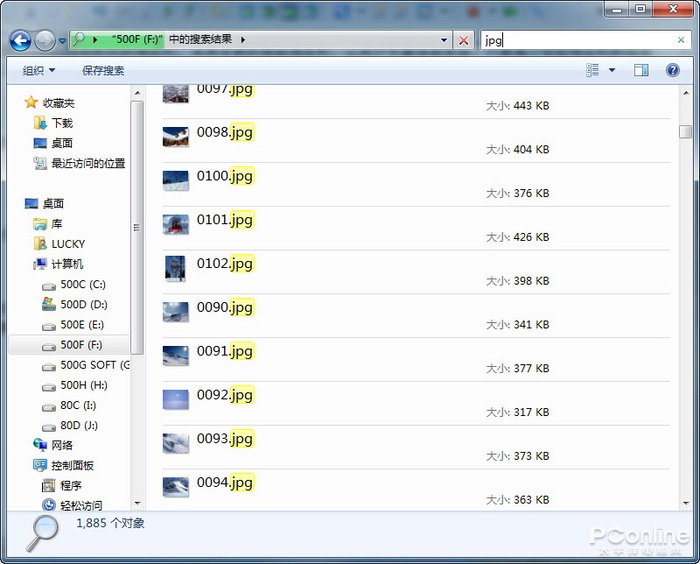
Task: Open help with the blue question mark
Action: click(x=672, y=70)
